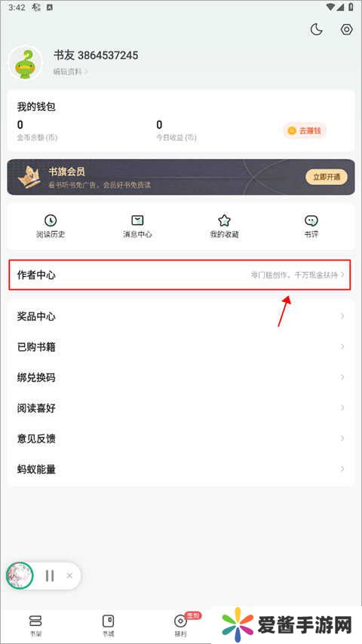Expand 奖品中心 chevron arrow

(x=342, y=316)
